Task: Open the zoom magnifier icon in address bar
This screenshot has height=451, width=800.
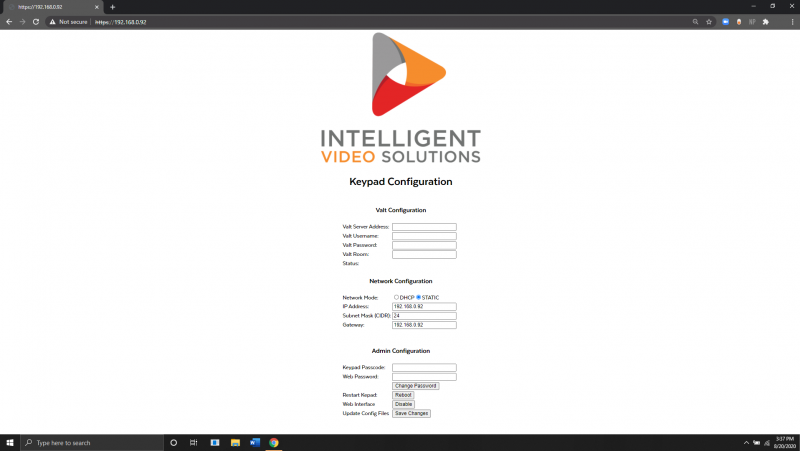Action: (x=695, y=22)
